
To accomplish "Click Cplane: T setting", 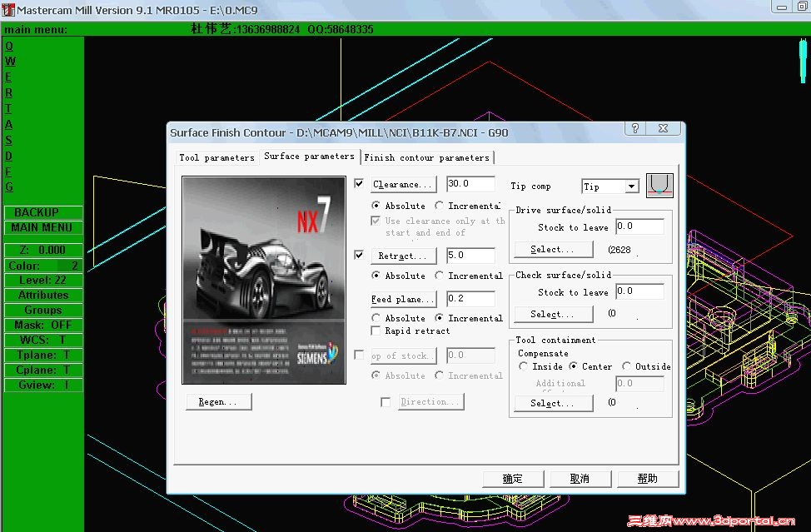I will point(43,370).
